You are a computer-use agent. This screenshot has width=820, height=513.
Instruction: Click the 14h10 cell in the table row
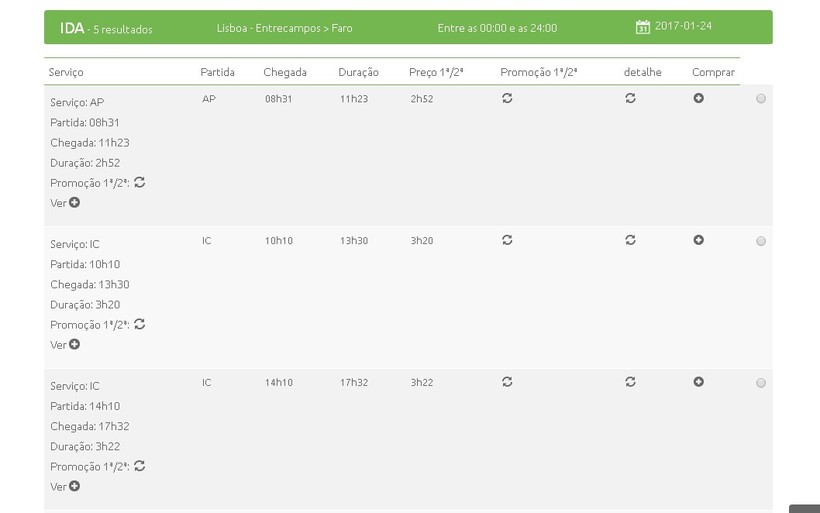pos(278,382)
